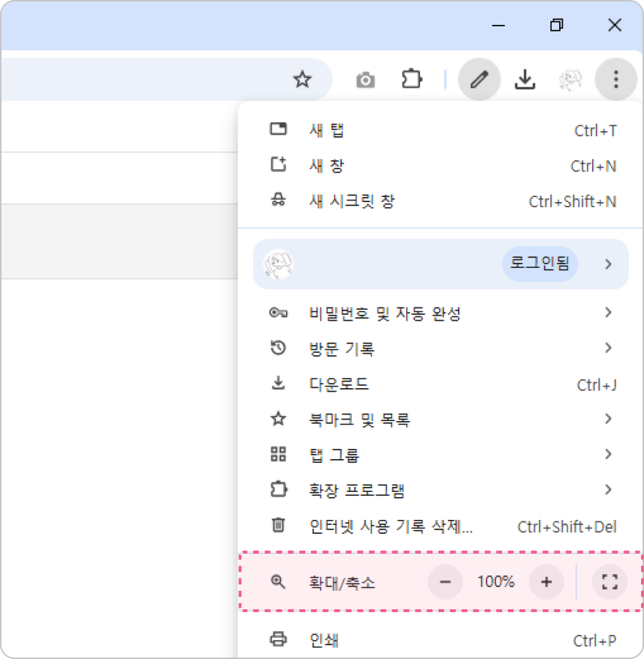Choose 인쇄 from the menu
The width and height of the screenshot is (644, 659).
[x=439, y=641]
